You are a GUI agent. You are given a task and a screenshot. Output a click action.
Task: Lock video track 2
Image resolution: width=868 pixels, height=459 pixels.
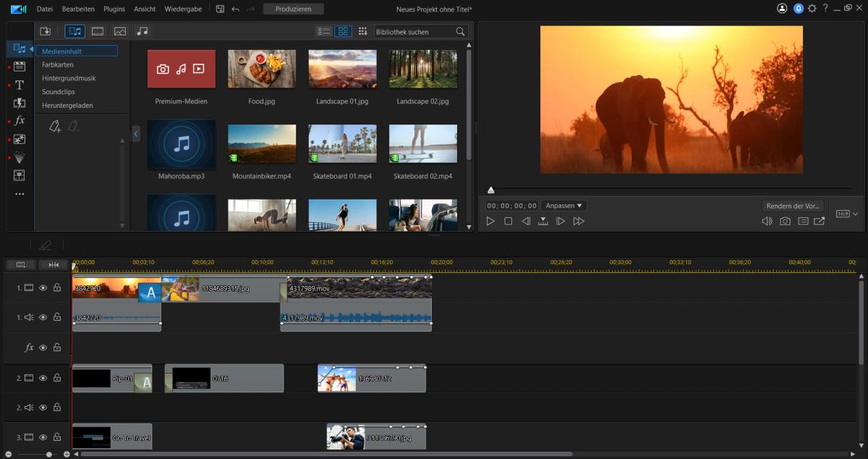pos(56,378)
